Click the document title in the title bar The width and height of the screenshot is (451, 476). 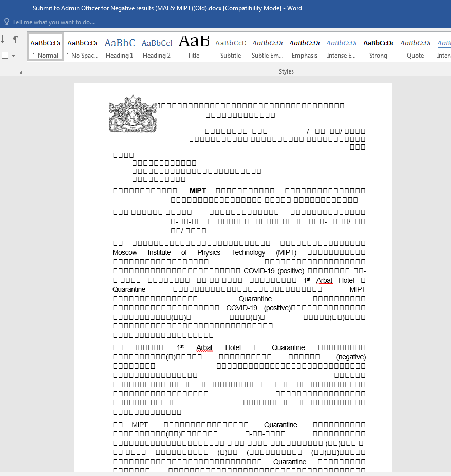(167, 8)
